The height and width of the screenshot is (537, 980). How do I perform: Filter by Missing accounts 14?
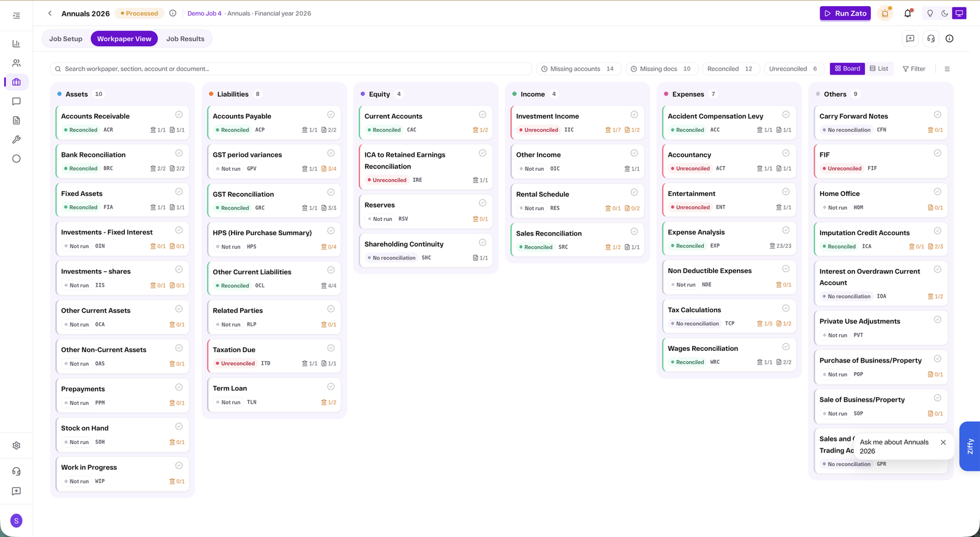[578, 69]
